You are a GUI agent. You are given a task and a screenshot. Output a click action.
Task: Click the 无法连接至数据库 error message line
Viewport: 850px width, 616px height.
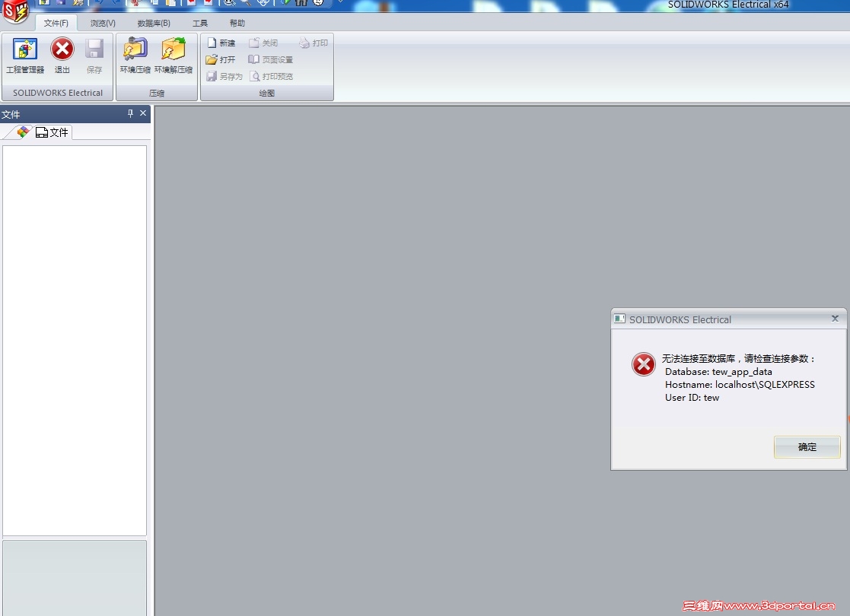738,359
